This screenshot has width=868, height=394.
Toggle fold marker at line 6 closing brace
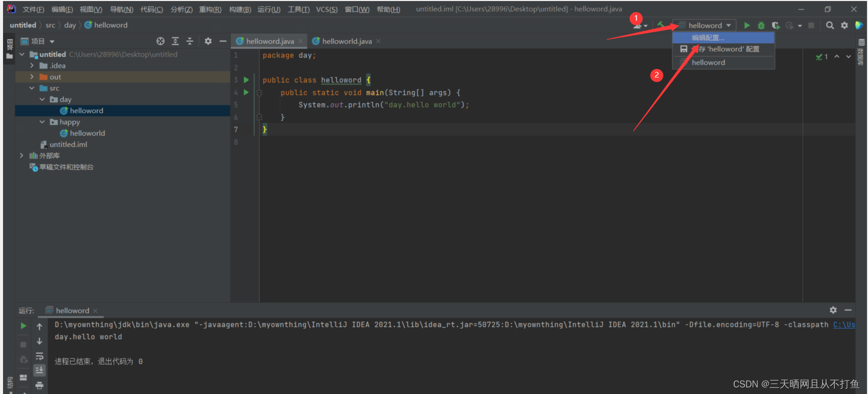point(259,117)
